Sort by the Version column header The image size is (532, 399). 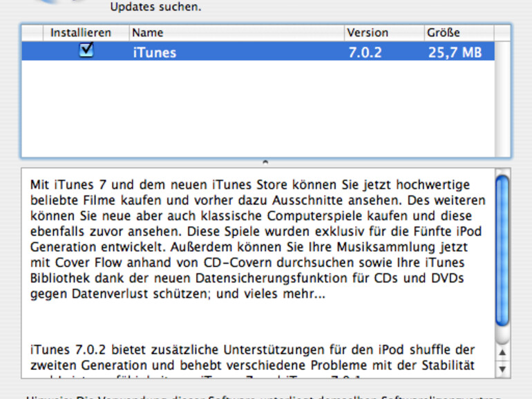click(x=384, y=32)
